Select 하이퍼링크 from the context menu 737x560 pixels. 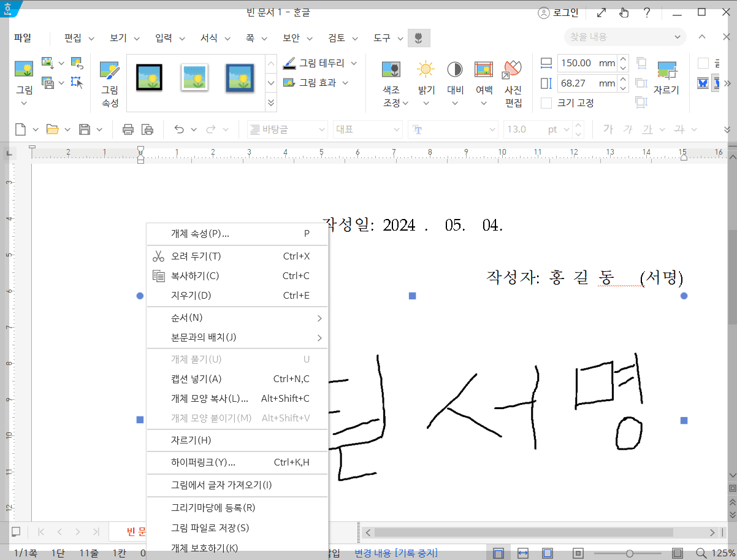(x=197, y=462)
